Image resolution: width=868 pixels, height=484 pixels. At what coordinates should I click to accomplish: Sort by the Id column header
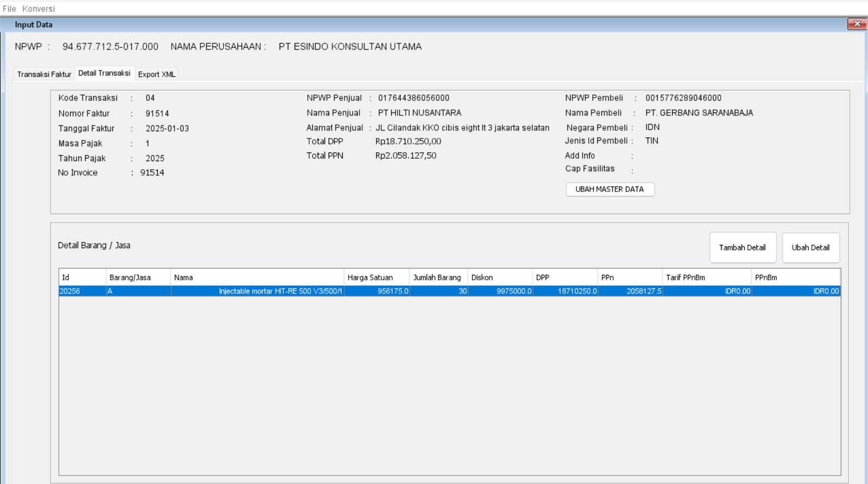click(x=82, y=278)
